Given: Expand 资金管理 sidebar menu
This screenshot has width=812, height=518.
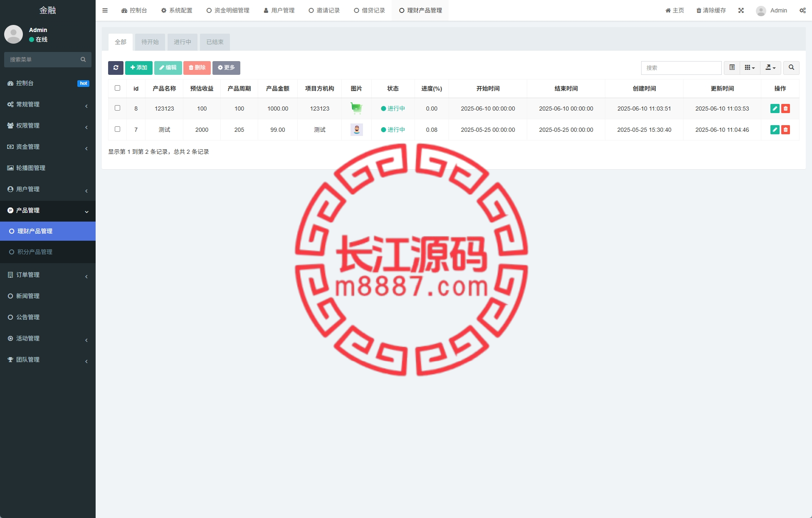Looking at the screenshot, I should [x=48, y=147].
